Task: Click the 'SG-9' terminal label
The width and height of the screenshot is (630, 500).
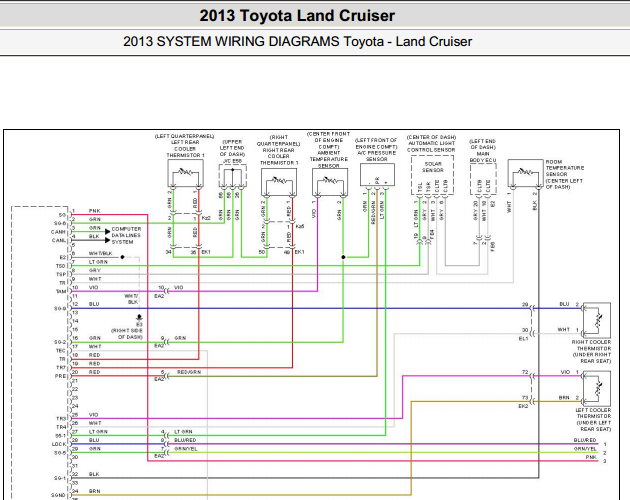Action: pyautogui.click(x=60, y=308)
